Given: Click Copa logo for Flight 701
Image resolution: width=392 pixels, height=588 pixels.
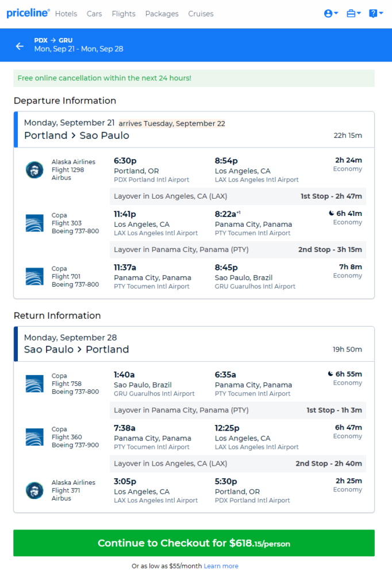Looking at the screenshot, I should 34,276.
